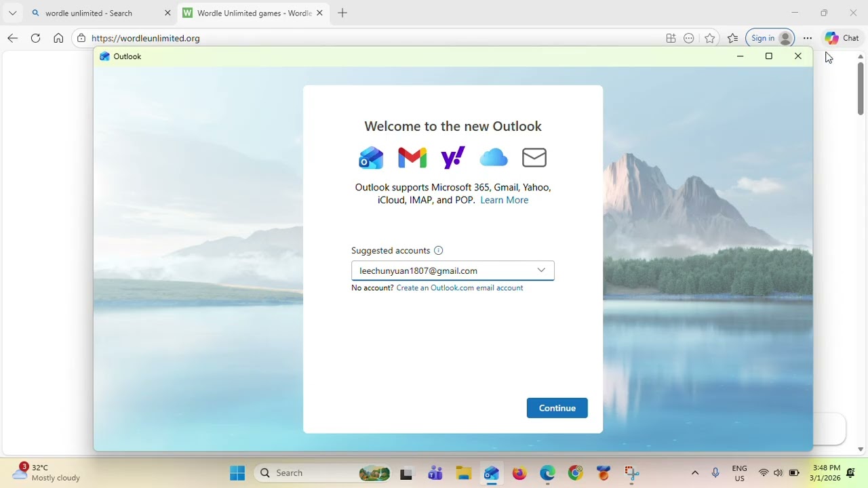868x488 pixels.
Task: Open Copilot Chat in the Edge toolbar
Action: [842, 38]
